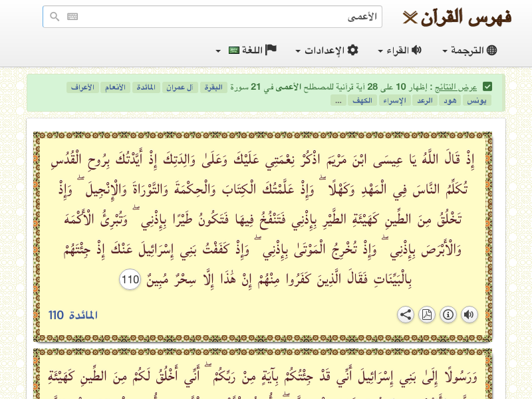
Task: Expand the القراء reciters dropdown
Action: point(400,51)
